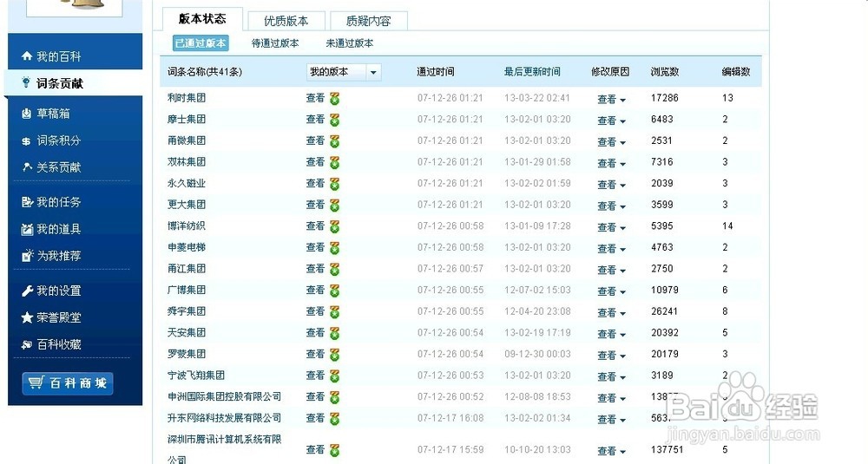Select the 已通过版本 sub-tab
The width and height of the screenshot is (868, 464).
pos(201,43)
